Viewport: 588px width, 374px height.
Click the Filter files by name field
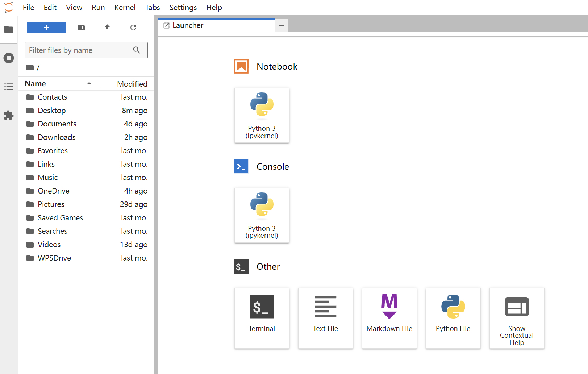[x=80, y=50]
